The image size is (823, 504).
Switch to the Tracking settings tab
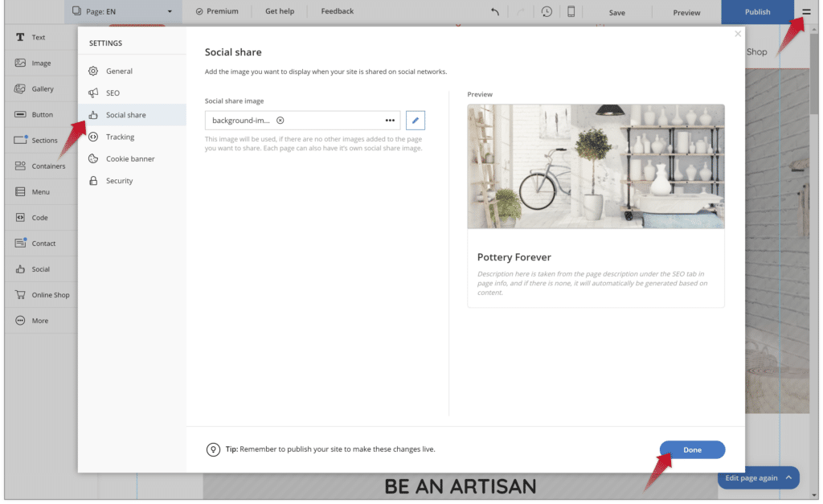click(x=120, y=137)
